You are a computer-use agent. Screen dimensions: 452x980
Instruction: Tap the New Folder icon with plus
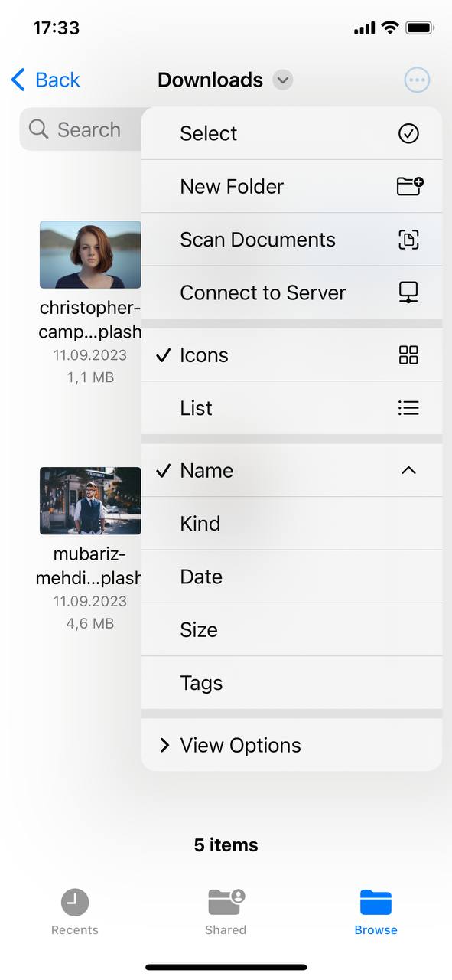[408, 186]
